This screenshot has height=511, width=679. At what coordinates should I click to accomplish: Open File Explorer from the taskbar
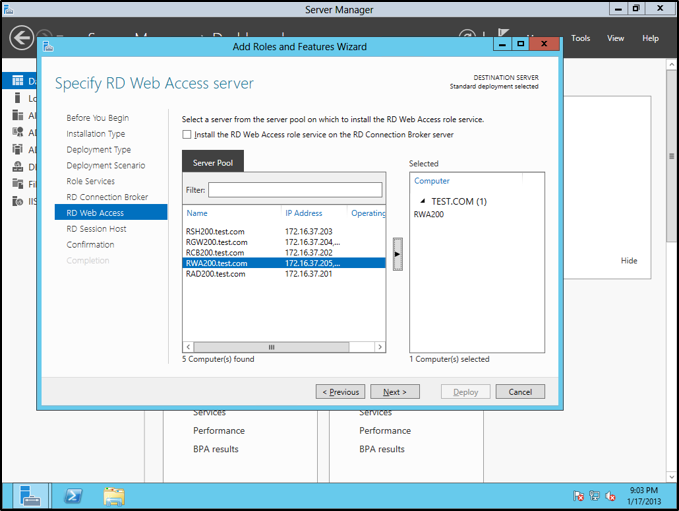114,495
